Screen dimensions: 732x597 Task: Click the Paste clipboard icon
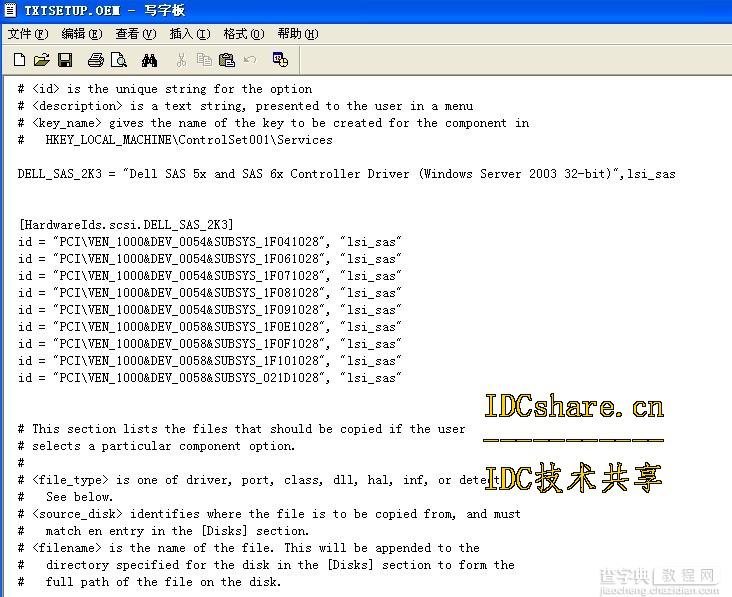[x=227, y=60]
